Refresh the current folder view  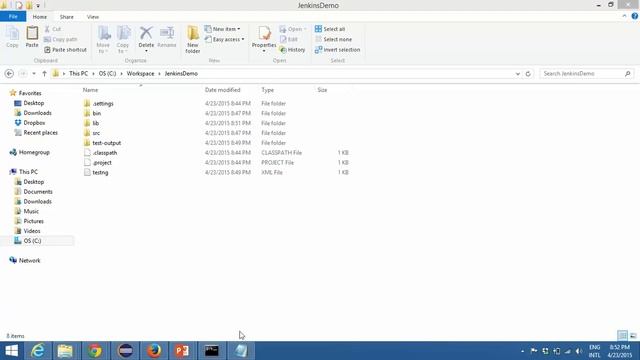click(x=528, y=74)
